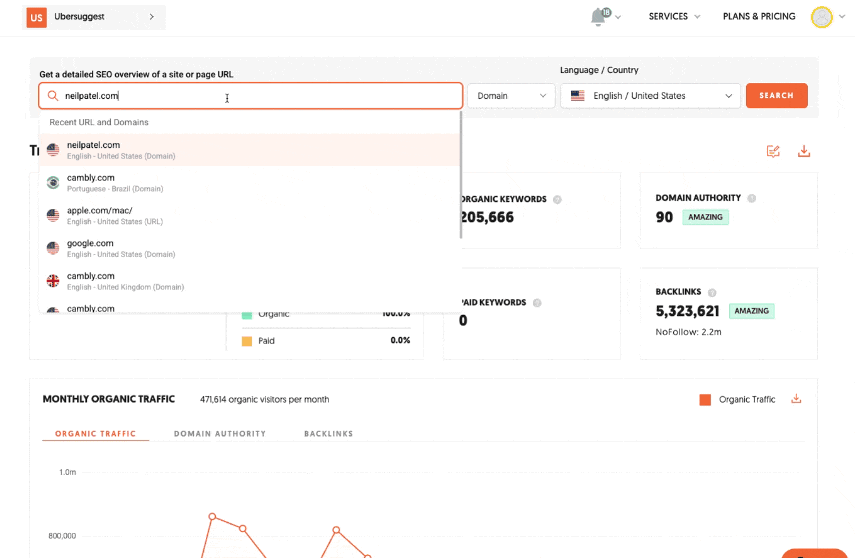855x558 pixels.
Task: Switch to the Backlinks chart tab
Action: (x=328, y=434)
